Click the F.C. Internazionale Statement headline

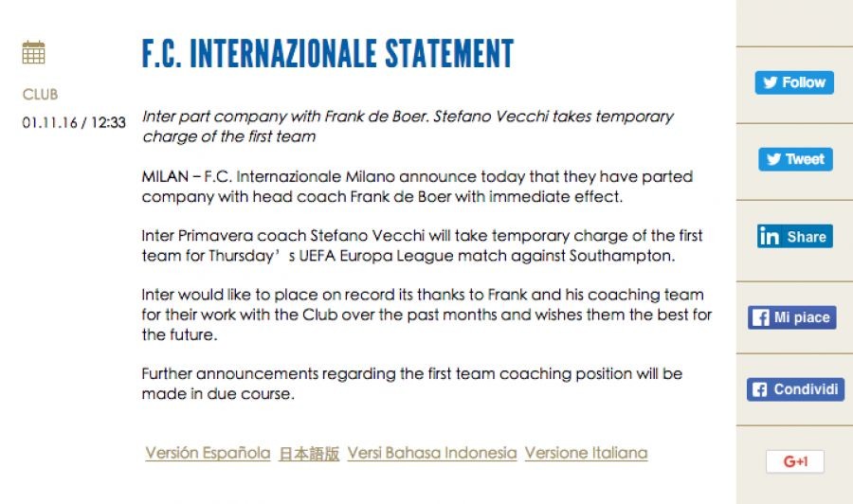point(328,55)
